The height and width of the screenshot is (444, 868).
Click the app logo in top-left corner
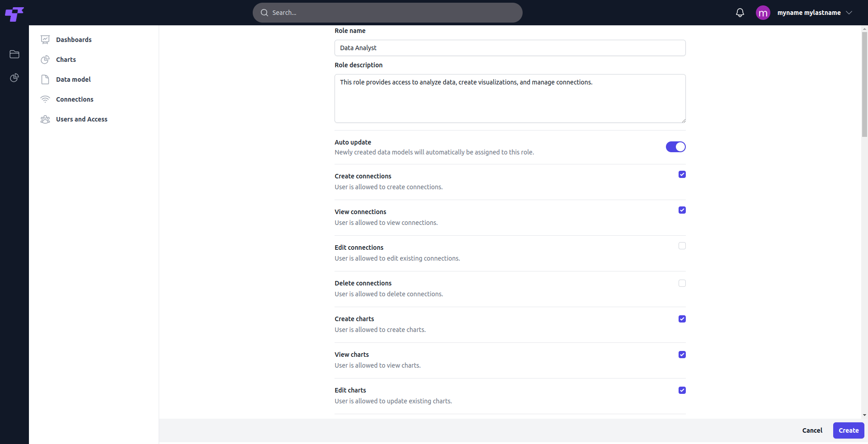[x=14, y=14]
